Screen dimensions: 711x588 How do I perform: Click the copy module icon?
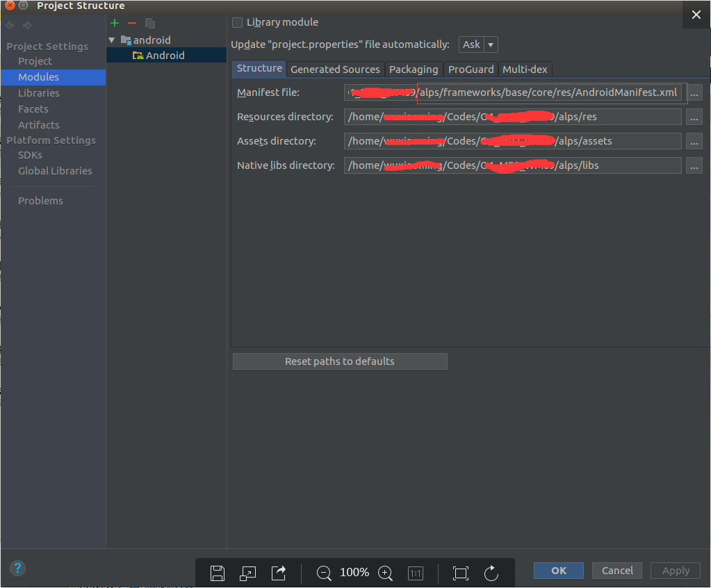pos(149,22)
